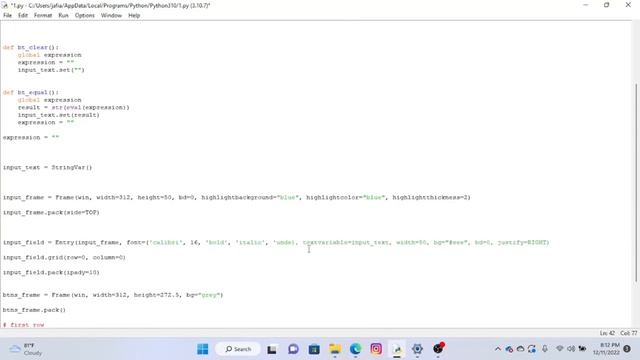Open File Explorer from taskbar
This screenshot has height=360, width=640.
(x=335, y=349)
